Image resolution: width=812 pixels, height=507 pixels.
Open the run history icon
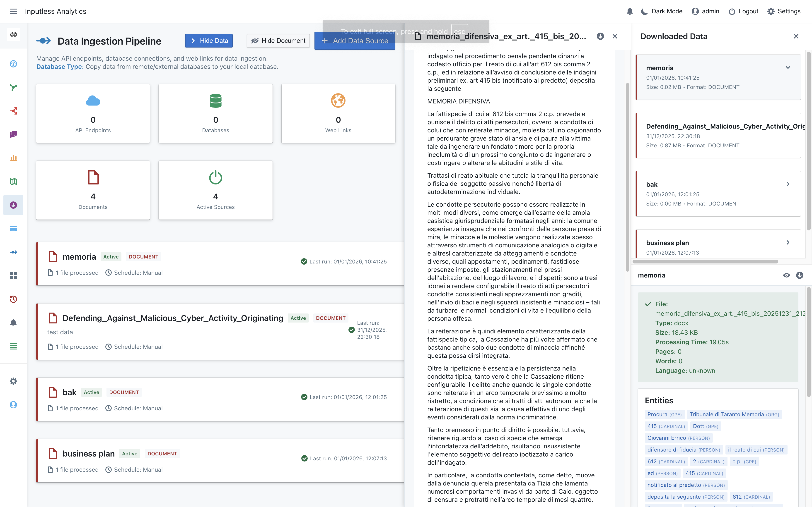pos(13,299)
